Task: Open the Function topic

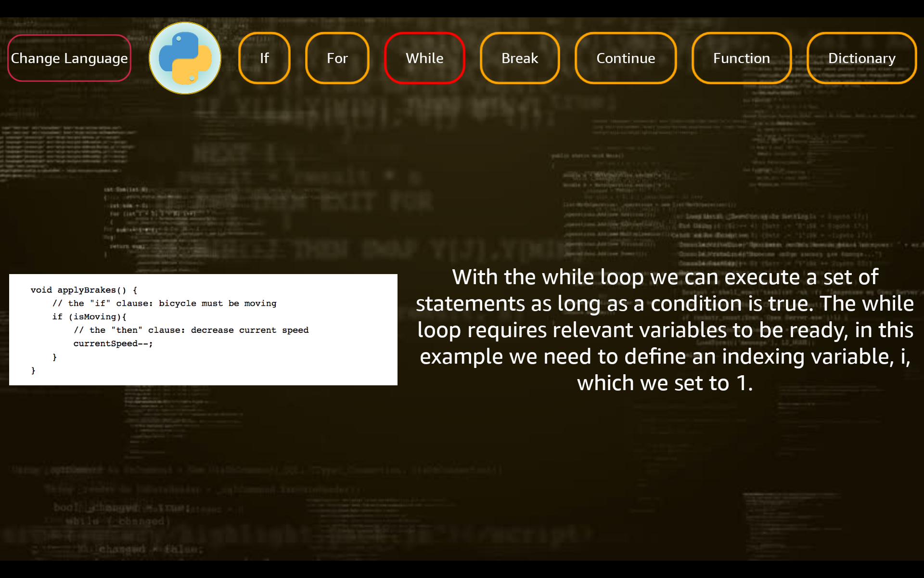Action: pos(741,58)
